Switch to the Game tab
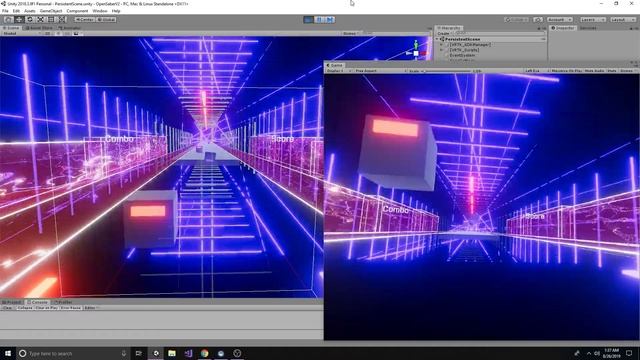Screen dimensions: 640x360 tap(335, 65)
